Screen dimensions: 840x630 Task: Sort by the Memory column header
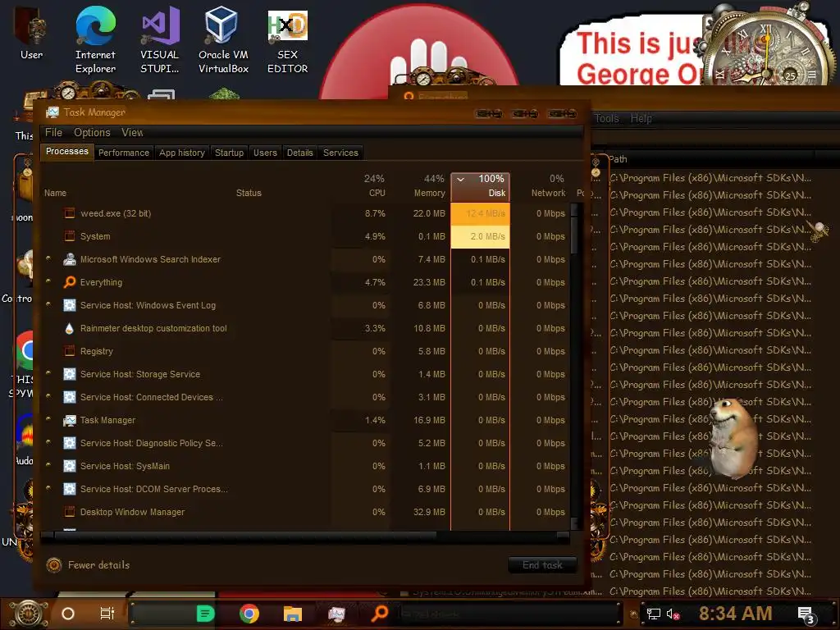421,186
